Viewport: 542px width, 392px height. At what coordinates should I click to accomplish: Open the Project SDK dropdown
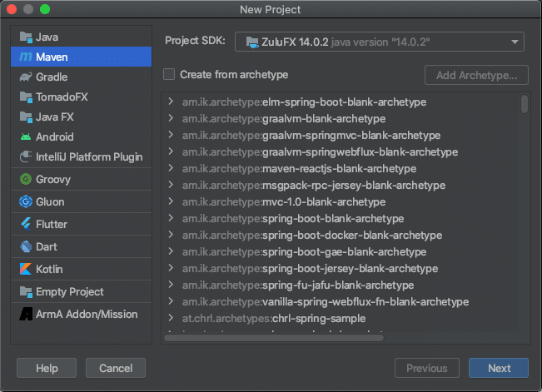click(379, 42)
